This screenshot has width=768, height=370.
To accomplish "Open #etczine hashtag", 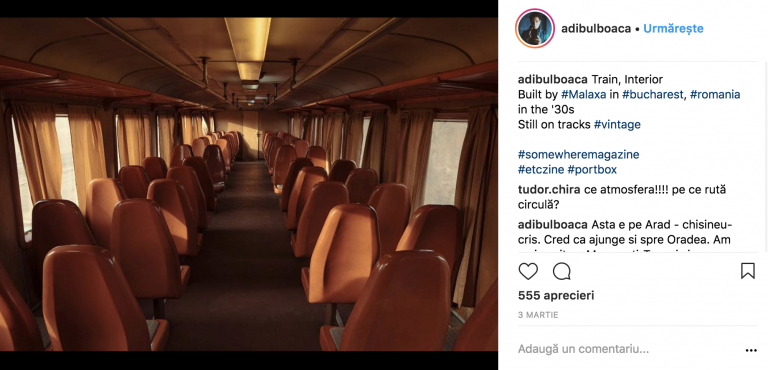I will pyautogui.click(x=540, y=170).
